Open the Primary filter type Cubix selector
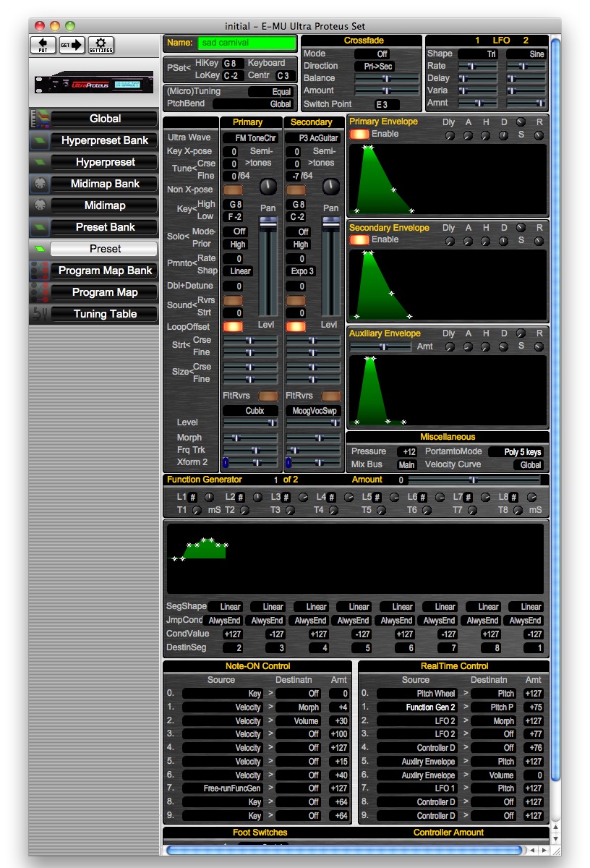590x868 pixels. click(x=250, y=410)
